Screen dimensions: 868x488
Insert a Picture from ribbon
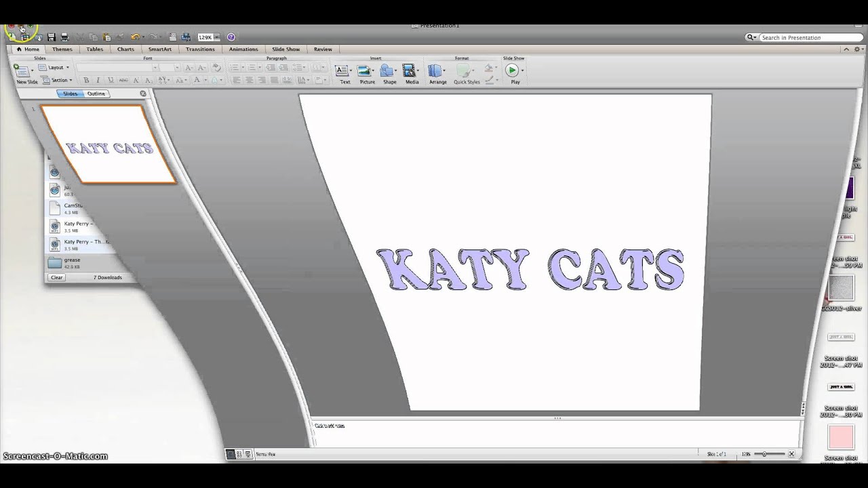366,74
